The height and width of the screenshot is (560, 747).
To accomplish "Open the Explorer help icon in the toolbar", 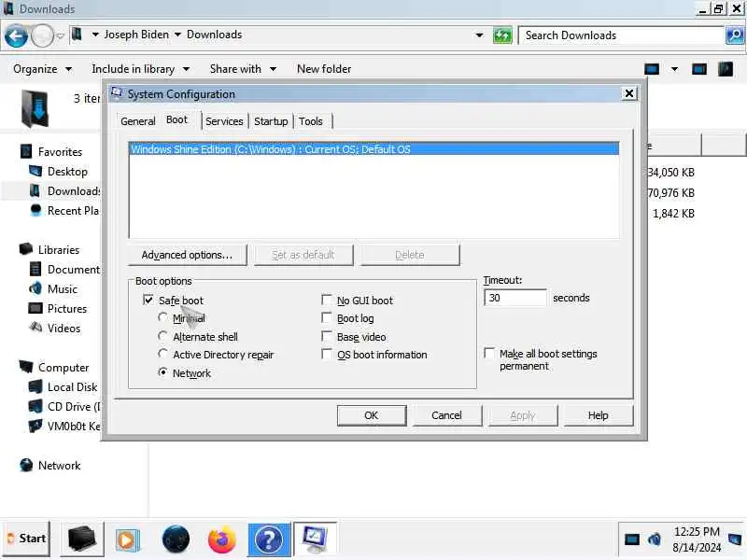I will pyautogui.click(x=726, y=69).
